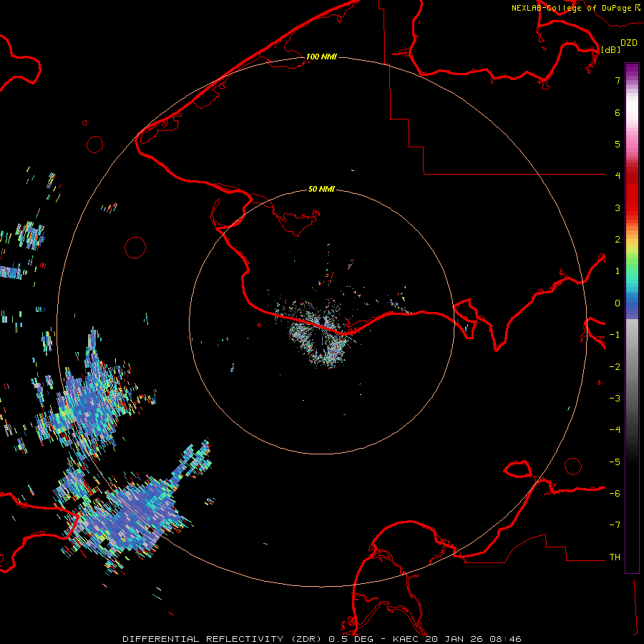Click the '0.5 DEG' elevation angle text

(x=351, y=639)
